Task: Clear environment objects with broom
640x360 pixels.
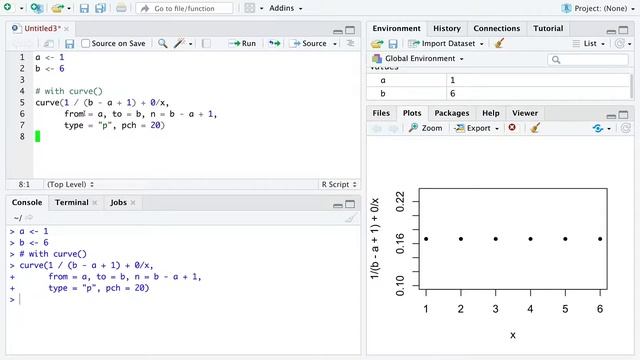Action: [499, 43]
